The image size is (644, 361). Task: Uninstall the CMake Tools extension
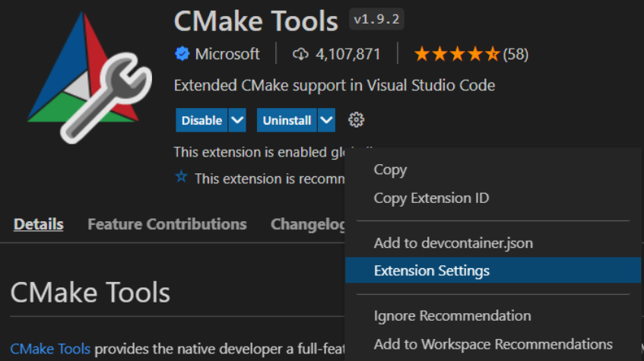click(x=287, y=120)
